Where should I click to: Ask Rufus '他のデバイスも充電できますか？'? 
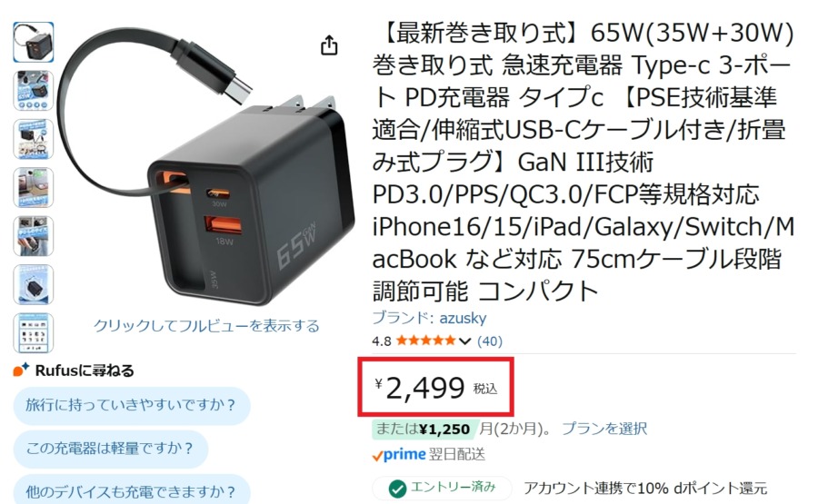132,490
